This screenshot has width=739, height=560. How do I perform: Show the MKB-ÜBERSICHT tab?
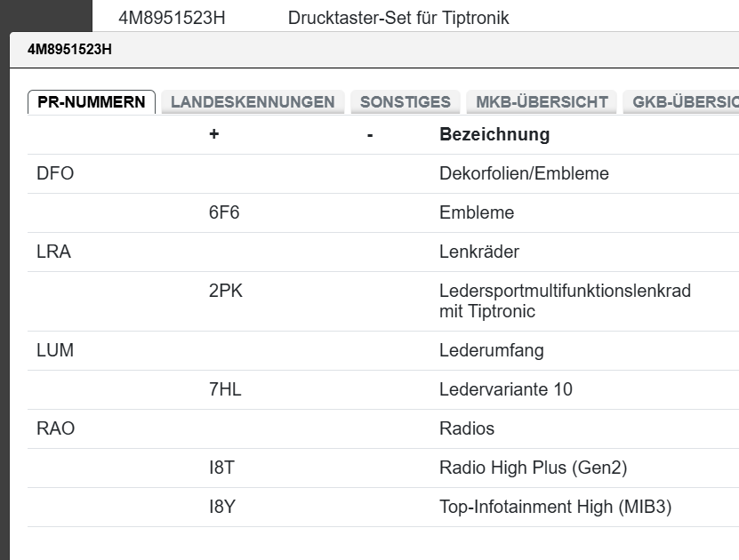coord(542,102)
